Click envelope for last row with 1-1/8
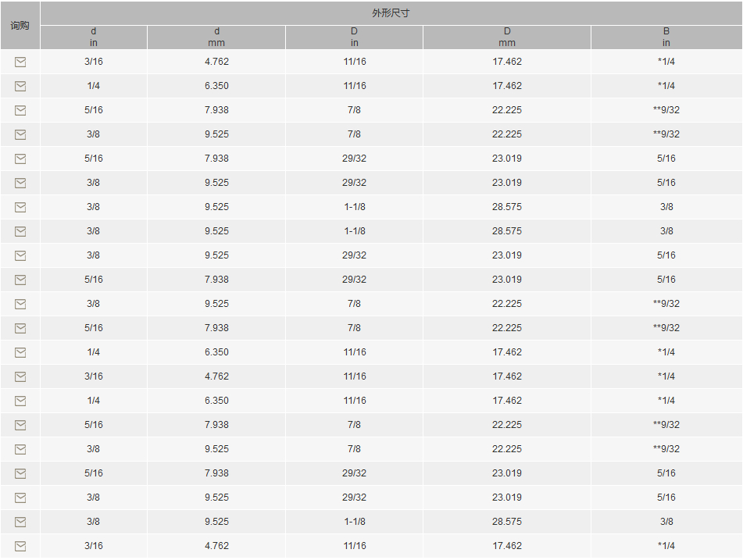 (x=20, y=522)
